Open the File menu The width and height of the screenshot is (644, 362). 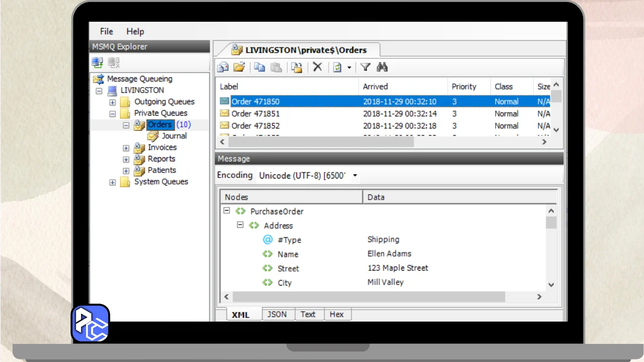(x=107, y=31)
